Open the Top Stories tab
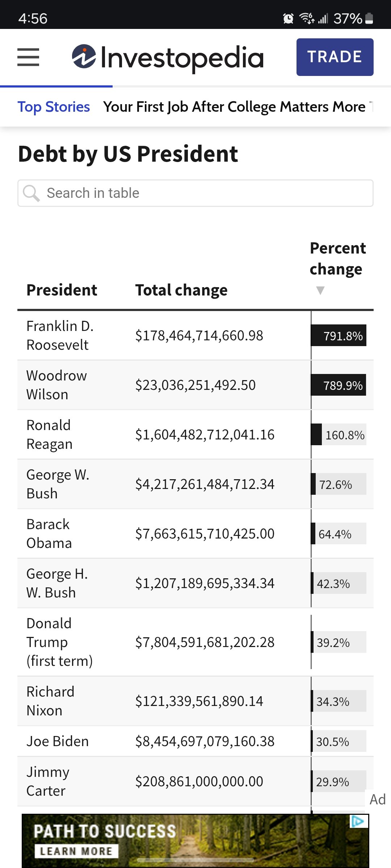Viewport: 391px width, 868px height. 54,107
